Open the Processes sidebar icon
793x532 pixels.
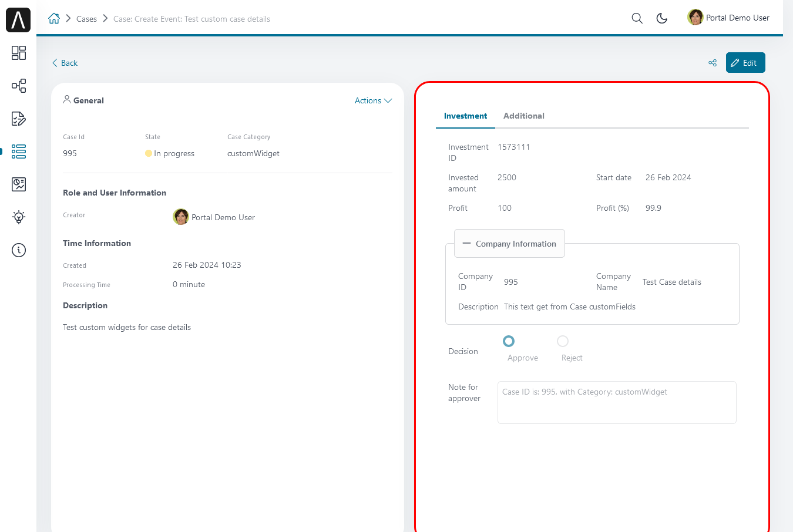(x=19, y=86)
